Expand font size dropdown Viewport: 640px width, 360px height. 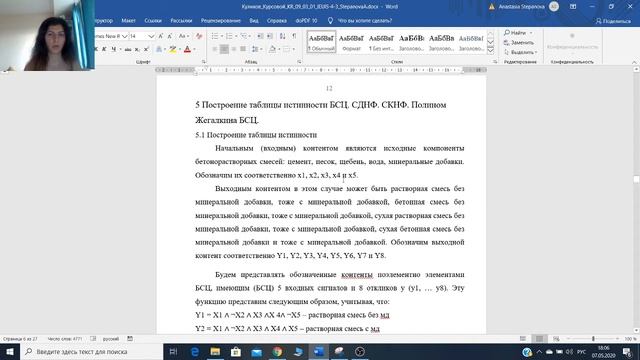tap(151, 36)
